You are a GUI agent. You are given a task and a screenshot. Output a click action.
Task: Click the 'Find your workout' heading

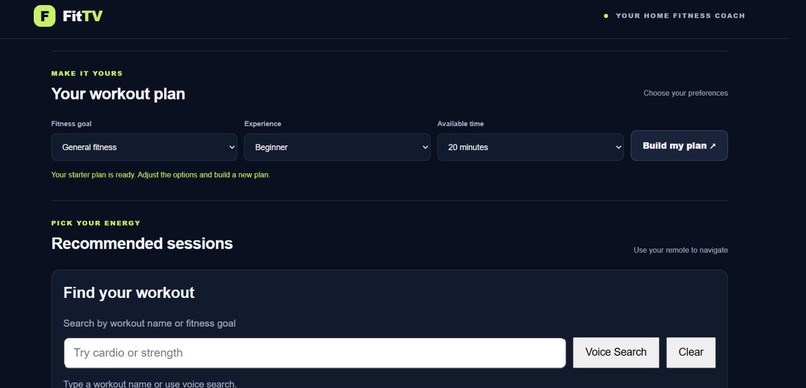click(x=129, y=292)
